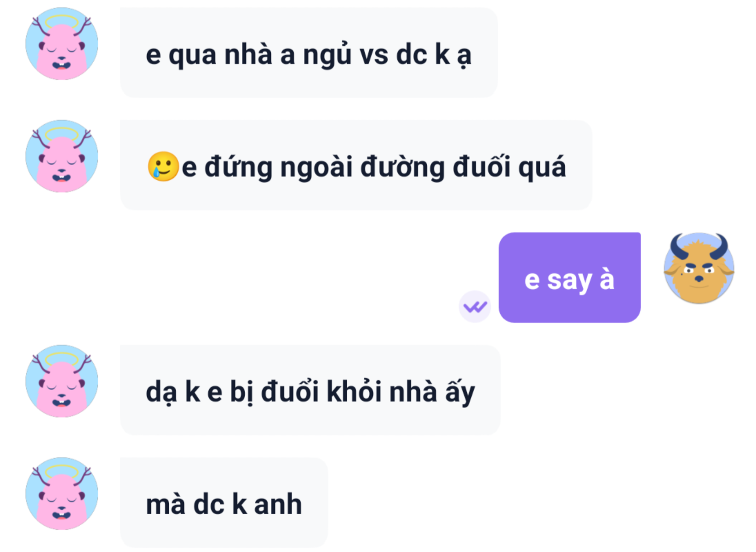Select the message 'e đứng ngoài đường đuối quá'
Screen dimensions: 756x552
tap(356, 165)
